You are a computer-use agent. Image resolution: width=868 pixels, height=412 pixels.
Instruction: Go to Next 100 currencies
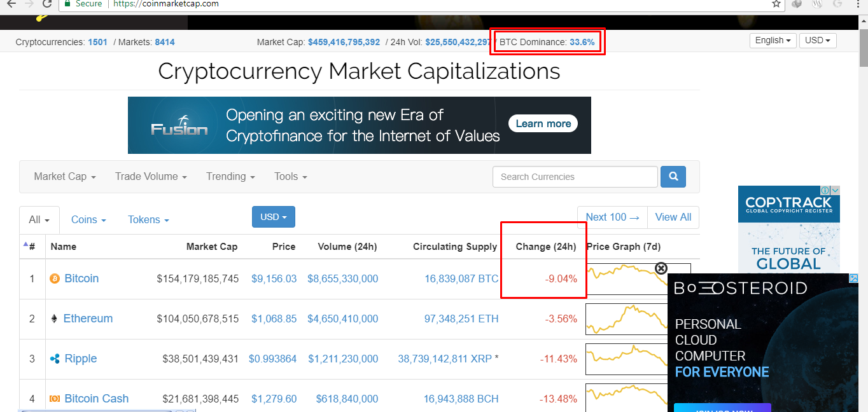coord(612,217)
